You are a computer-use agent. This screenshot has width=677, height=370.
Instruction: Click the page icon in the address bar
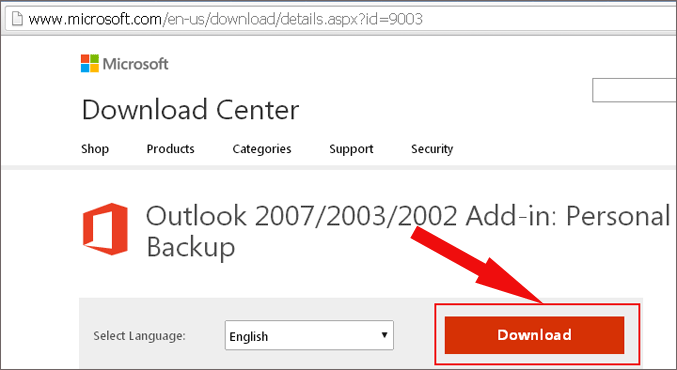[17, 19]
